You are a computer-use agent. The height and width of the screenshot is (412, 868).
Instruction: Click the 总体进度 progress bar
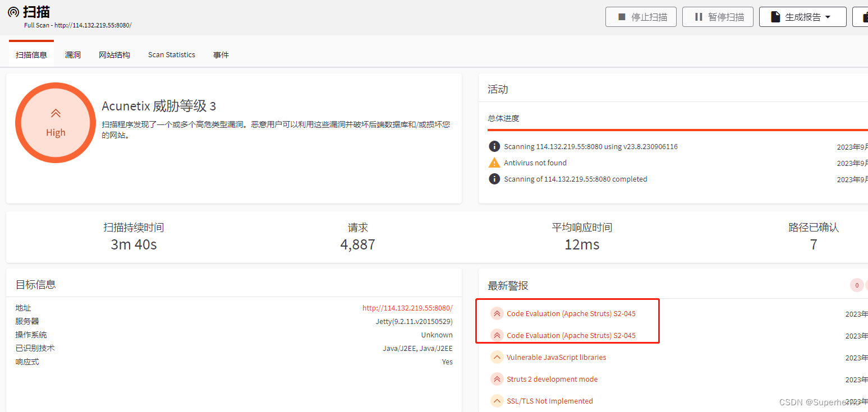click(673, 131)
